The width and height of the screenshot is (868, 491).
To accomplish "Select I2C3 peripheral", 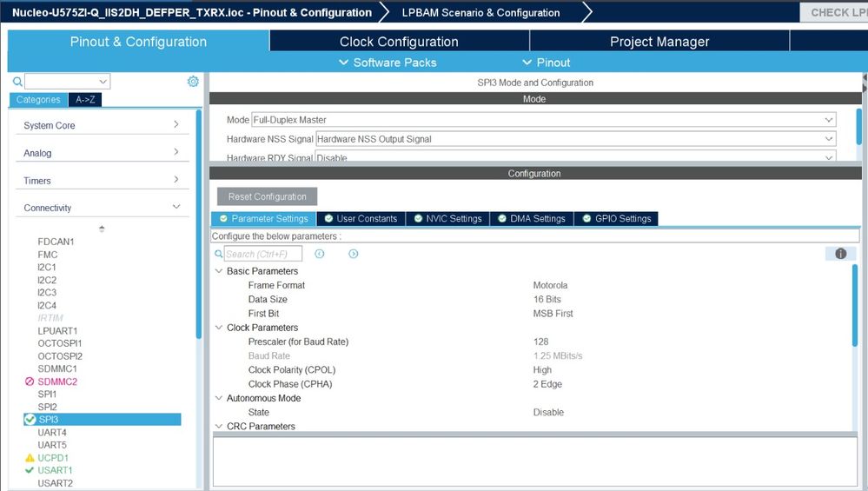I will tap(47, 292).
